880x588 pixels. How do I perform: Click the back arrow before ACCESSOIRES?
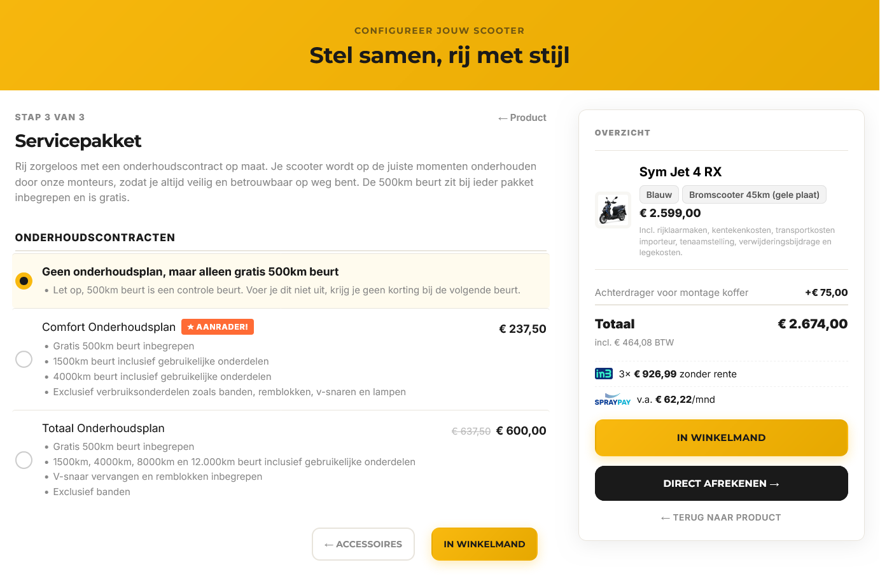click(328, 543)
